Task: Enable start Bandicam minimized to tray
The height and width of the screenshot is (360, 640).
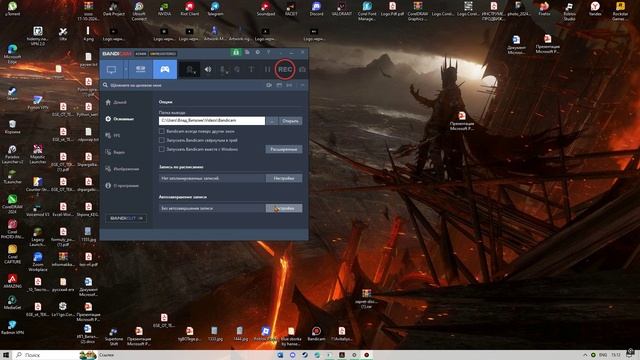Action: coord(162,140)
